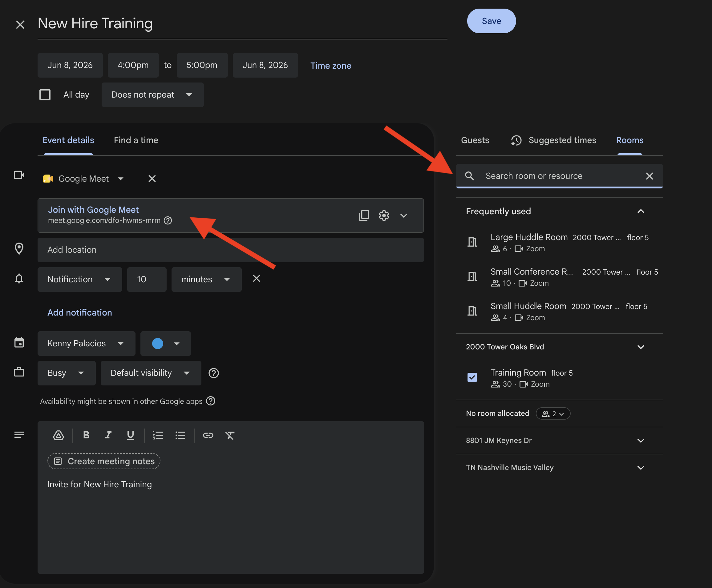Open the Kenny Palacios calendar dropdown
The width and height of the screenshot is (712, 588).
tap(87, 344)
